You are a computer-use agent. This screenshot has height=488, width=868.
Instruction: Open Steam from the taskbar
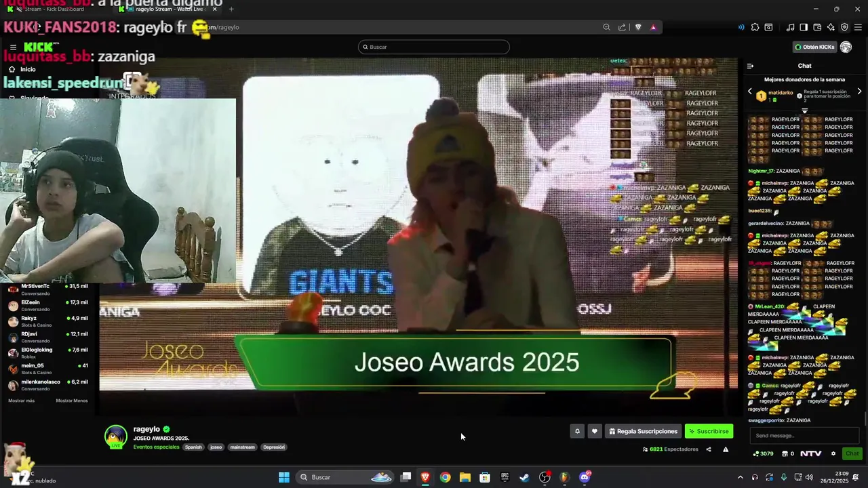point(524,477)
